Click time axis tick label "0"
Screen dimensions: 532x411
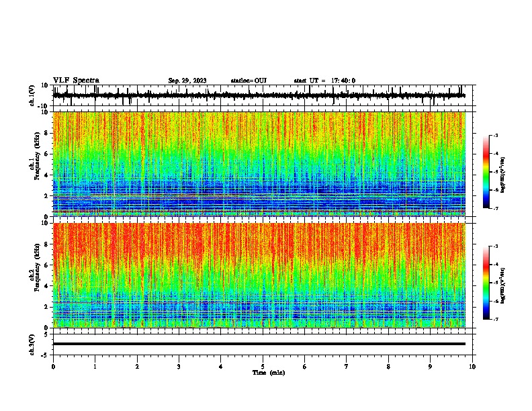(x=53, y=367)
